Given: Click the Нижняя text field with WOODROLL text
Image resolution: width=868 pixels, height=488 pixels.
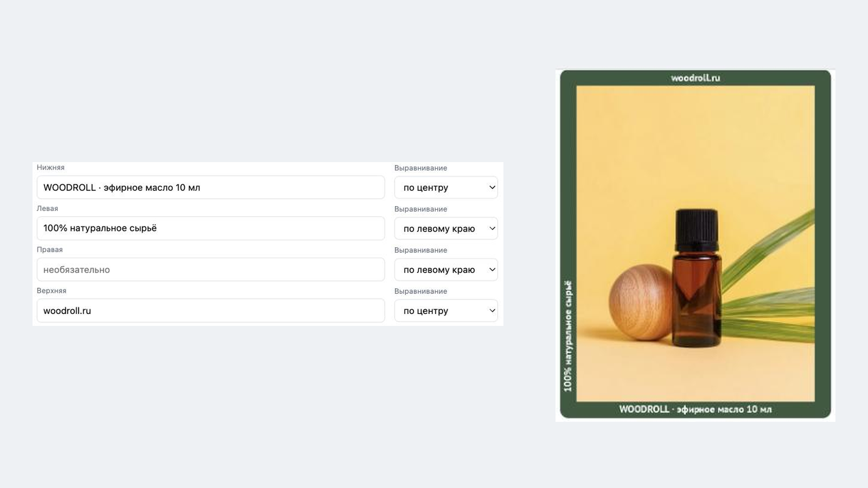Looking at the screenshot, I should pyautogui.click(x=210, y=188).
